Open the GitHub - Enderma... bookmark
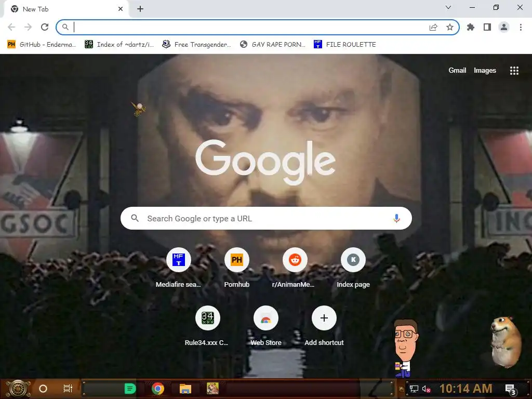532x399 pixels. (x=42, y=45)
